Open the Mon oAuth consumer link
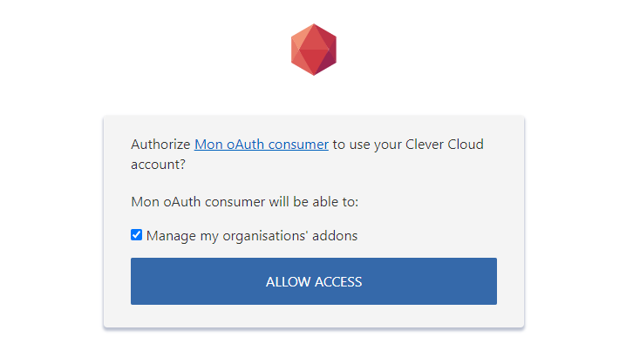Screen dimensions: 633x364 coord(262,145)
